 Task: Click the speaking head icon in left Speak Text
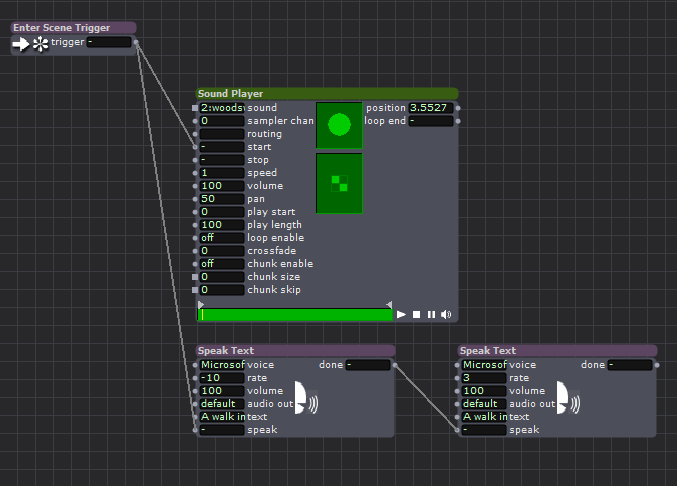click(x=303, y=398)
